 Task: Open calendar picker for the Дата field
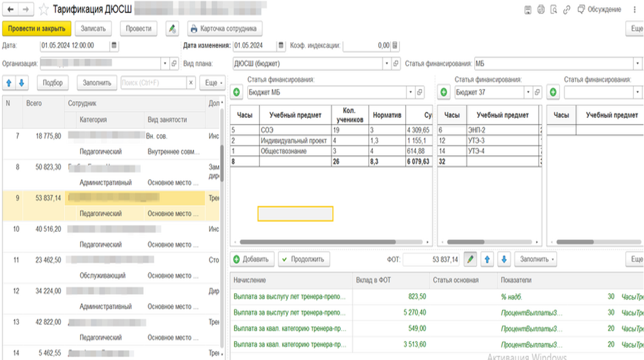click(x=114, y=46)
